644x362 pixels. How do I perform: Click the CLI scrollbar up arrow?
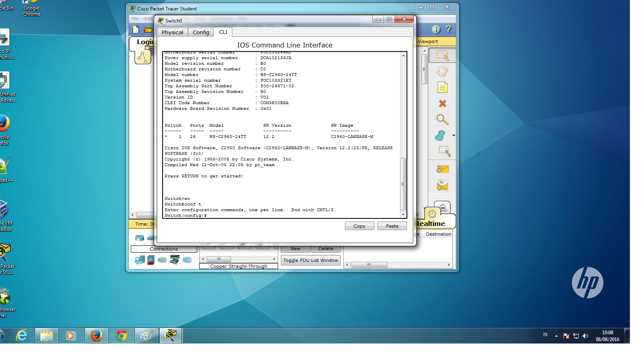coord(403,55)
